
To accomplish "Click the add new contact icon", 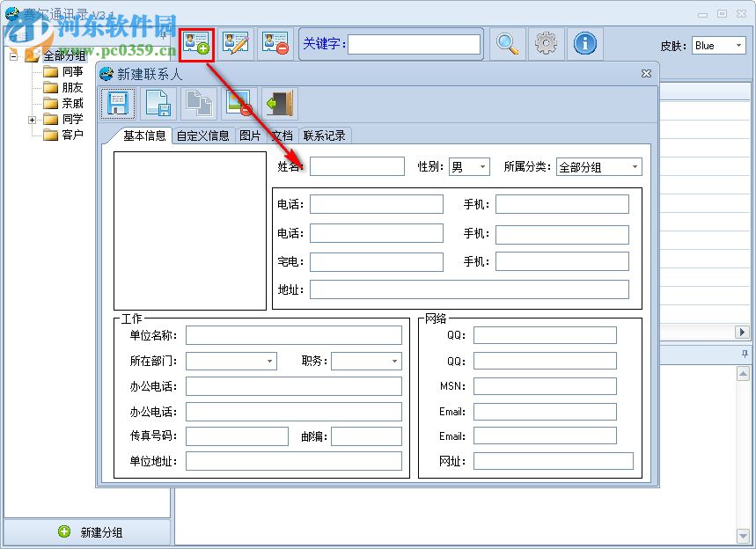I will (196, 44).
